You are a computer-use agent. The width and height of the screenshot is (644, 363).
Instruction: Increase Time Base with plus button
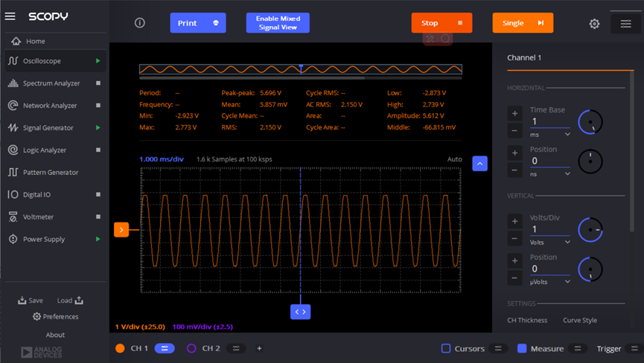[x=514, y=114]
